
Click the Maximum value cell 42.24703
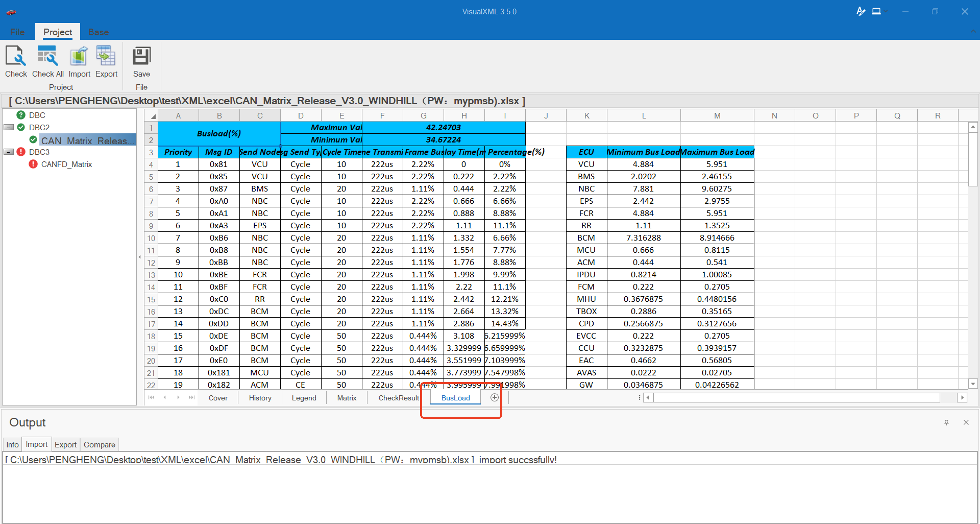tap(444, 127)
